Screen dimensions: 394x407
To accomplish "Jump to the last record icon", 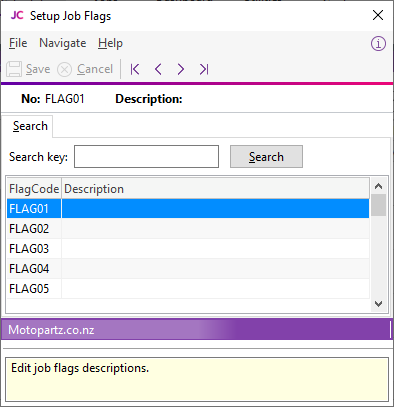I will point(204,69).
